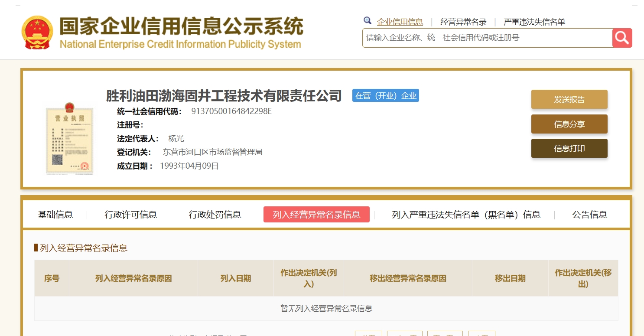Focus the enterprise name search field

(487, 38)
